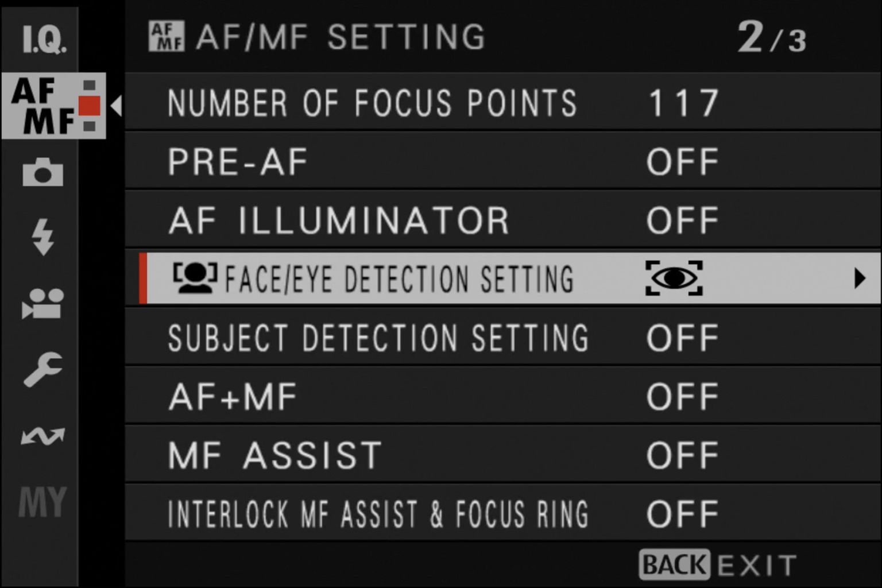Toggle AF ILLUMINATOR OFF value
The image size is (882, 588).
coord(682,220)
